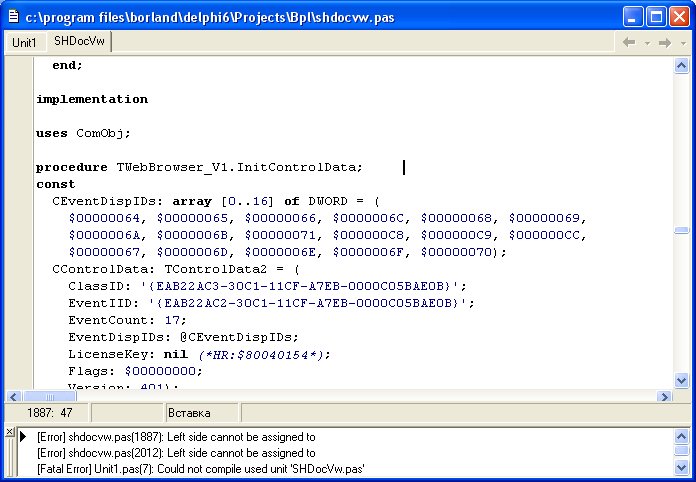Click the forward navigation arrow
The image size is (696, 482).
point(663,43)
